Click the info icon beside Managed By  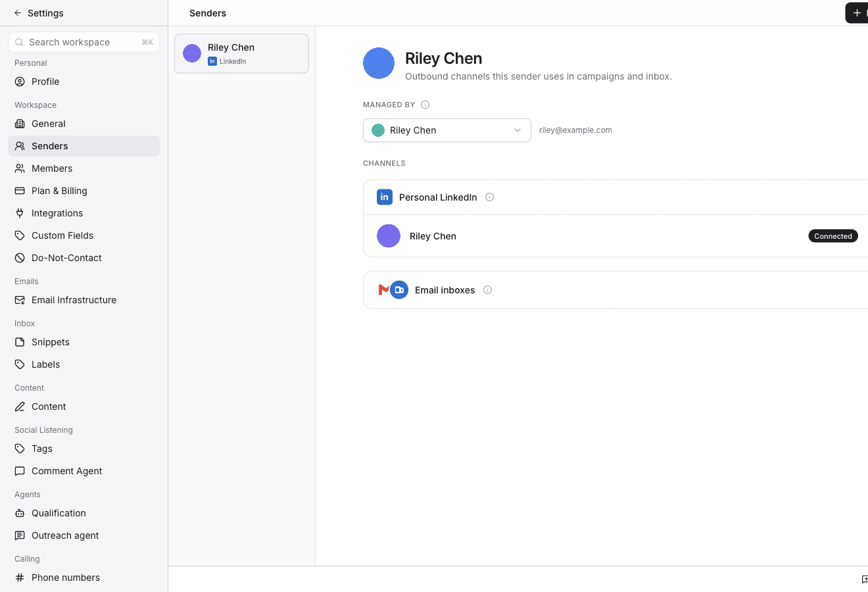tap(425, 105)
